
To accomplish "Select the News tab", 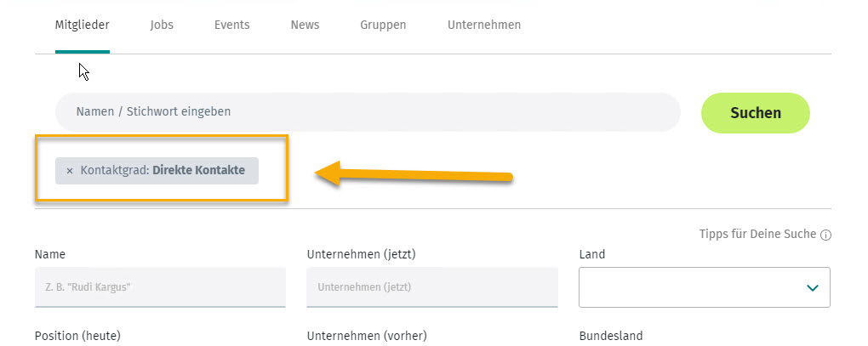I will click(x=305, y=25).
